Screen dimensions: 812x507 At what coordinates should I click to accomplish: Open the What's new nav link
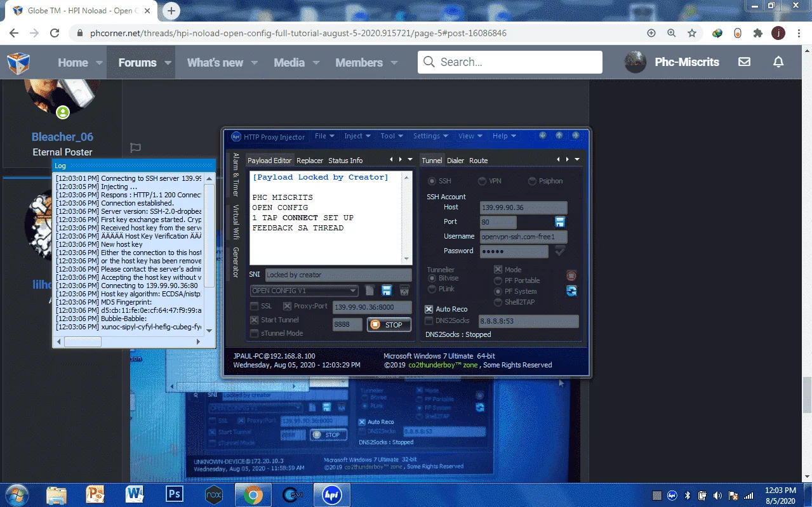coord(215,62)
